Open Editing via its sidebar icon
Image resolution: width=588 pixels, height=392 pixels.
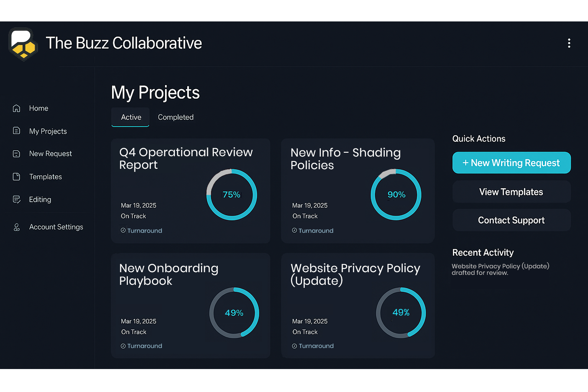[x=17, y=199]
